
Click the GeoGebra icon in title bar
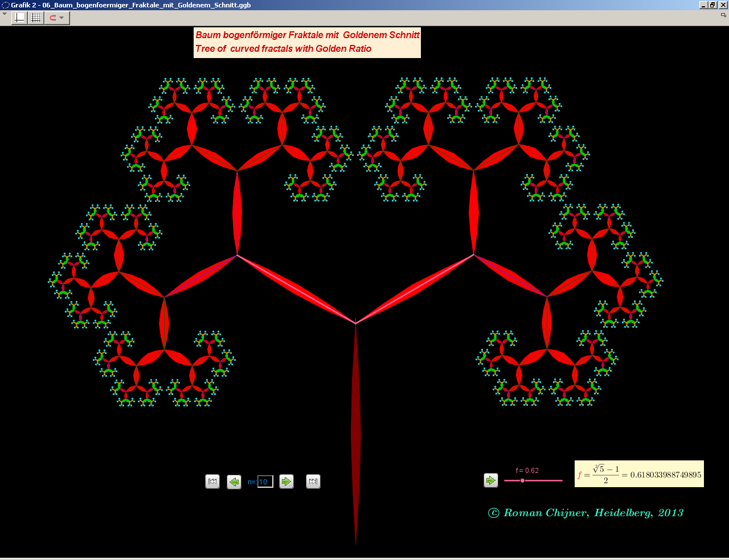[5, 5]
